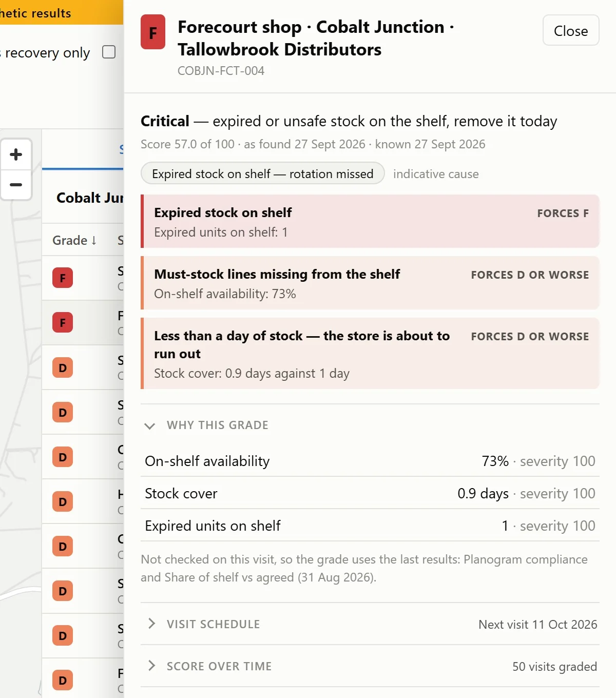Click the store code COBJN-FCT-004

pyautogui.click(x=221, y=71)
